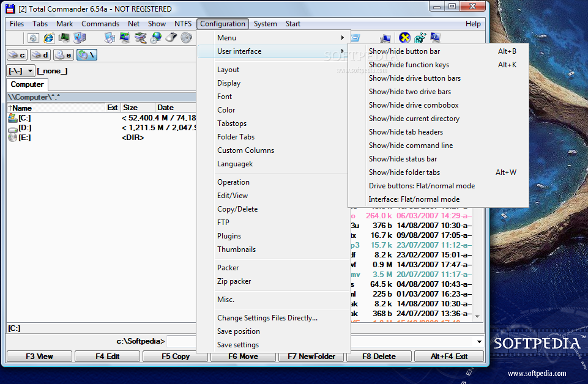Choose Change Settings Files Directly
This screenshot has height=384, width=588.
pyautogui.click(x=274, y=318)
